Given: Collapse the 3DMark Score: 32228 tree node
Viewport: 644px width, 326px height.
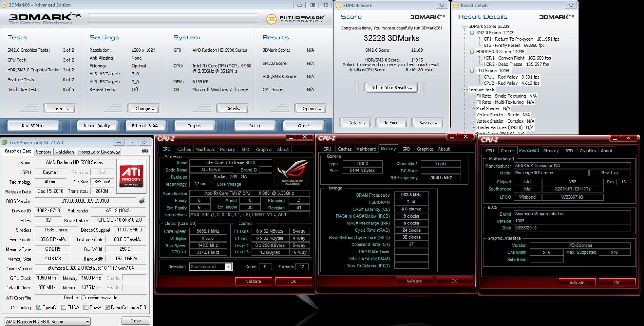Looking at the screenshot, I should [x=464, y=27].
